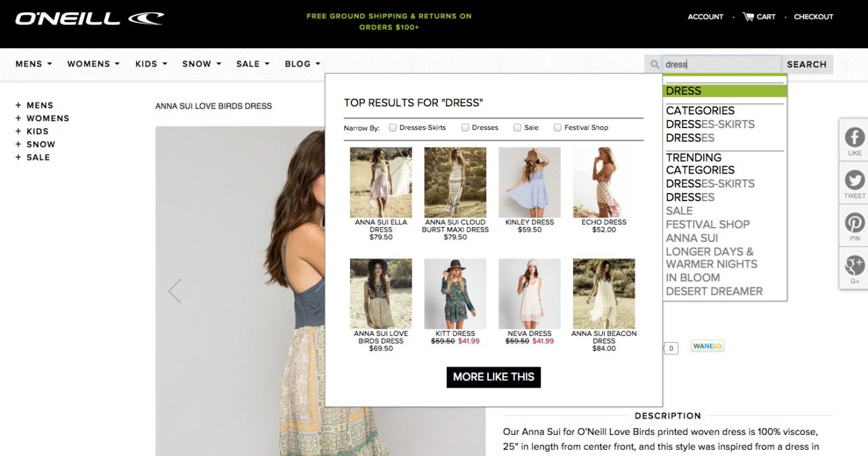Check the Festival Shop checkbox

coord(557,127)
